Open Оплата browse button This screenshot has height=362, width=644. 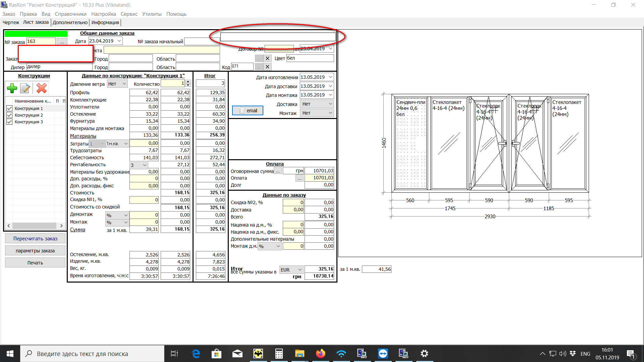tap(299, 178)
